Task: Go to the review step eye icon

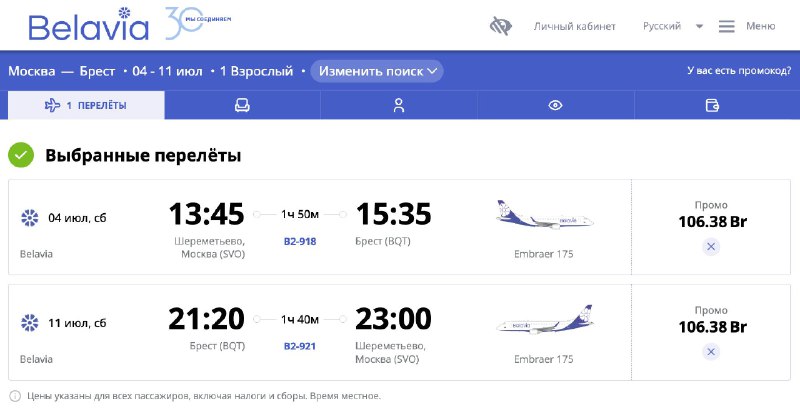Action: click(x=555, y=105)
